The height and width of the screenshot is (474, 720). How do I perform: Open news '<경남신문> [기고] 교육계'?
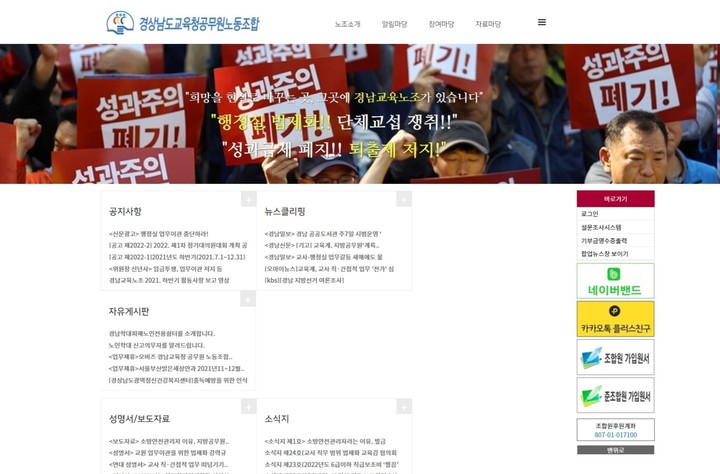[322, 245]
